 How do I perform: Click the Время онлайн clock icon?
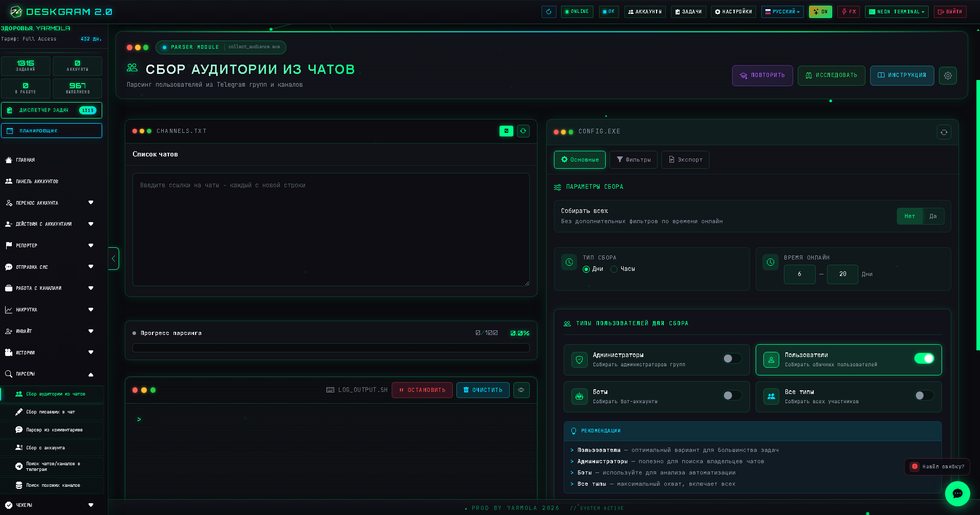(x=771, y=262)
